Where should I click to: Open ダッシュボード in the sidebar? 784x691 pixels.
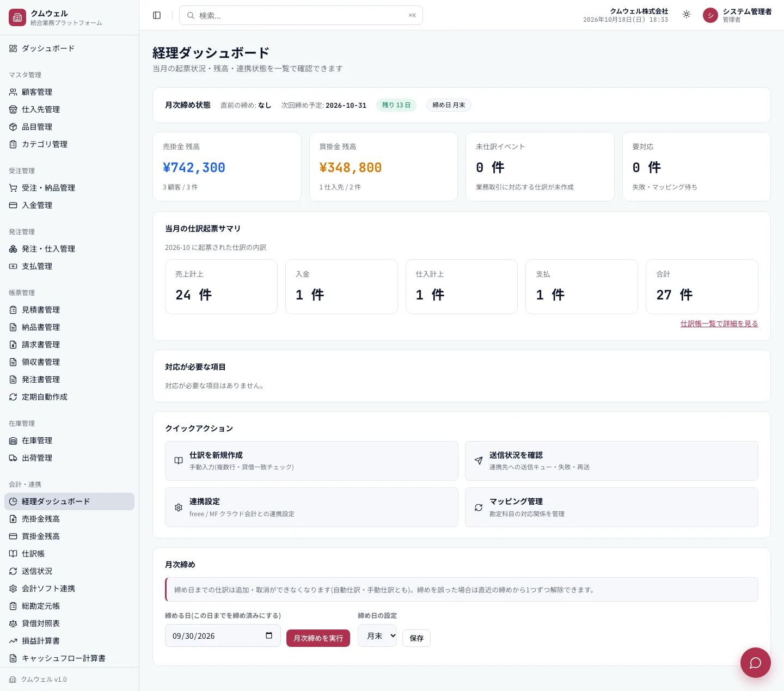click(x=69, y=48)
